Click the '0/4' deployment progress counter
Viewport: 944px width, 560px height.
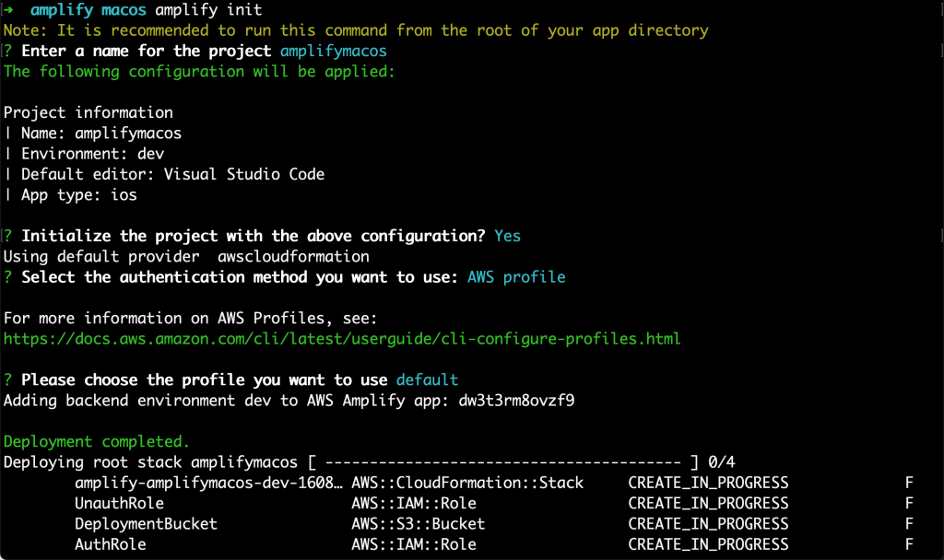[721, 462]
